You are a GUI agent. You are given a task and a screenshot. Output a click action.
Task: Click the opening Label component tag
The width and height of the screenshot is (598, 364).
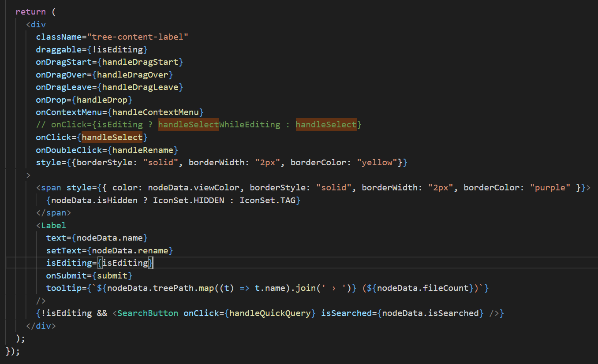pyautogui.click(x=52, y=225)
